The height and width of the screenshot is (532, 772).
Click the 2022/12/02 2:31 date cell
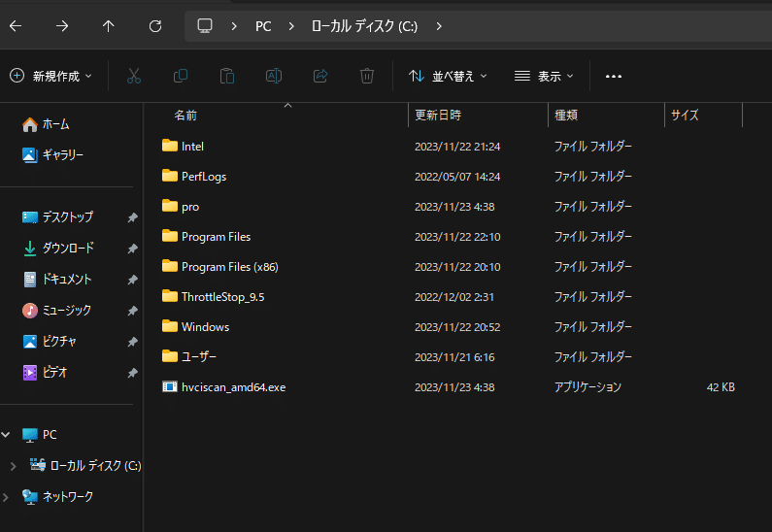coord(453,297)
